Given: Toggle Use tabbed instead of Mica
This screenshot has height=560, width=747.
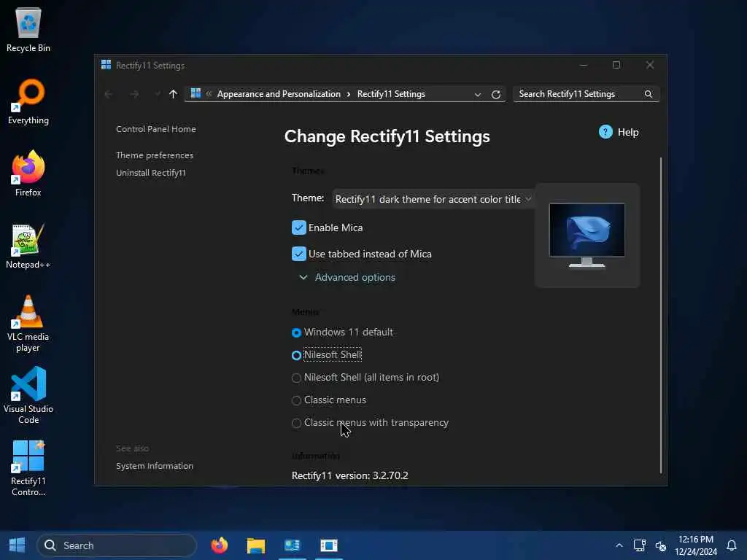Looking at the screenshot, I should coord(298,254).
